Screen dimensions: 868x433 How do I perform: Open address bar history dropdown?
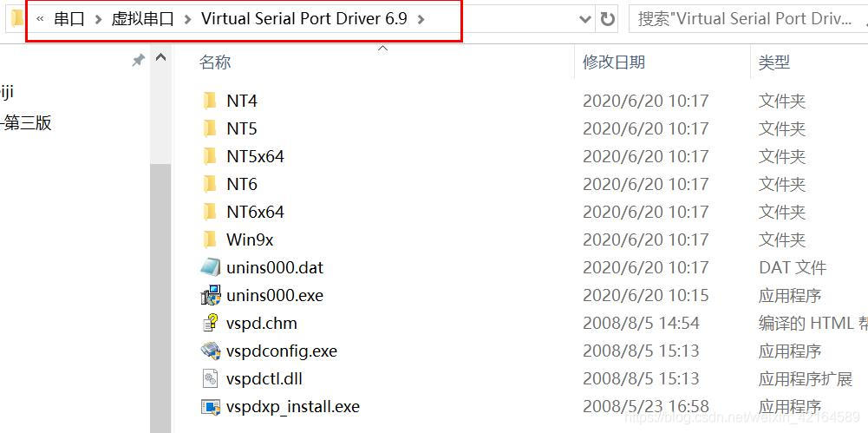click(584, 19)
